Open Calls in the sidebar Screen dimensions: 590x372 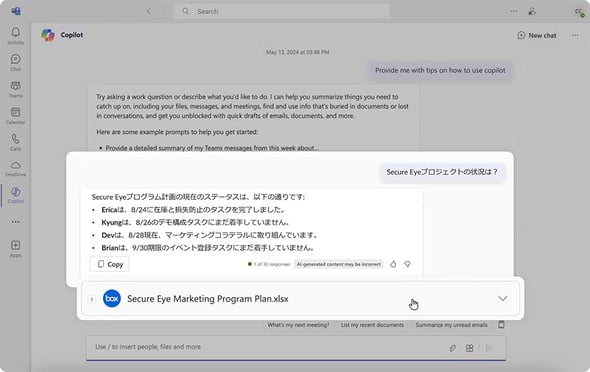(x=15, y=143)
